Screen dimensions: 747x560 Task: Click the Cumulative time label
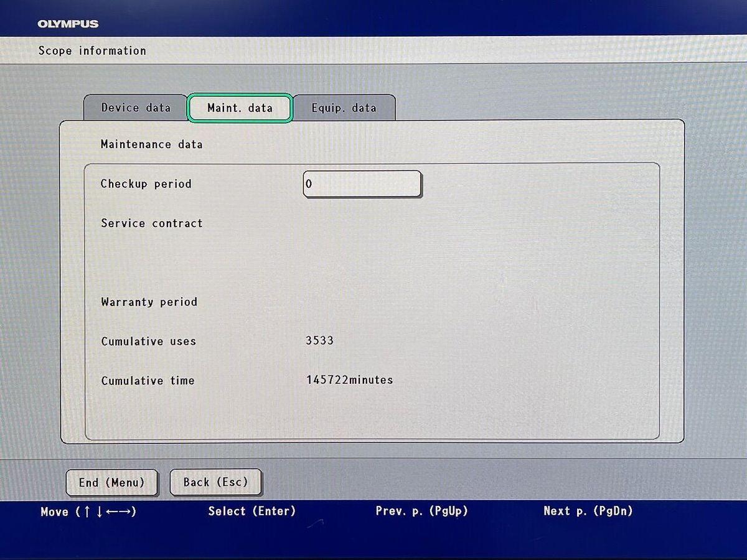[148, 380]
